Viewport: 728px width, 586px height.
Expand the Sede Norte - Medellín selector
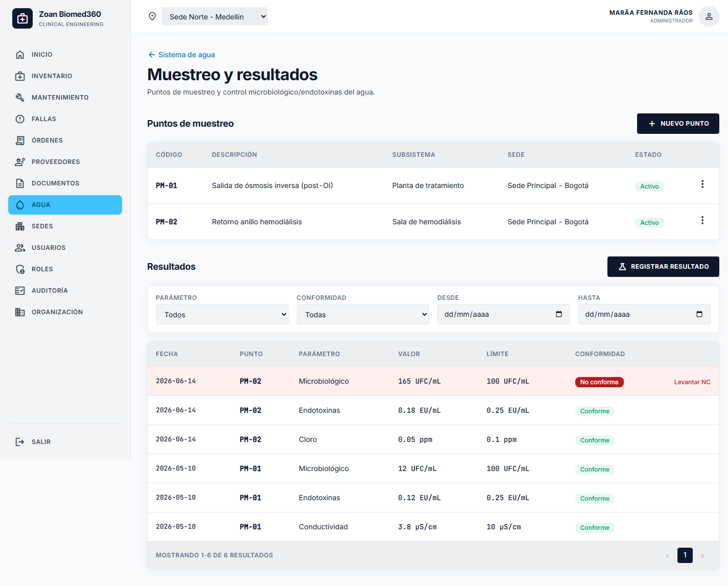point(215,16)
